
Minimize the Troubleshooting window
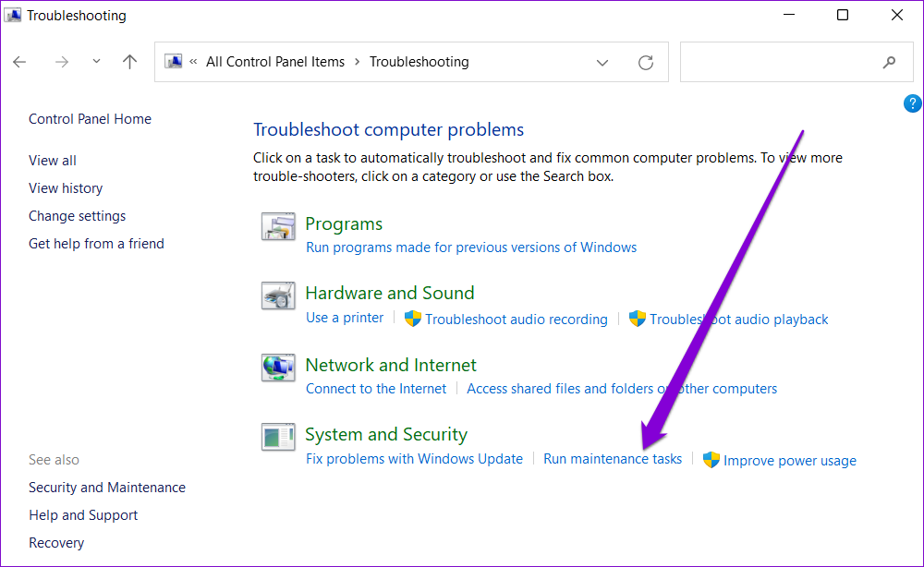click(x=789, y=15)
